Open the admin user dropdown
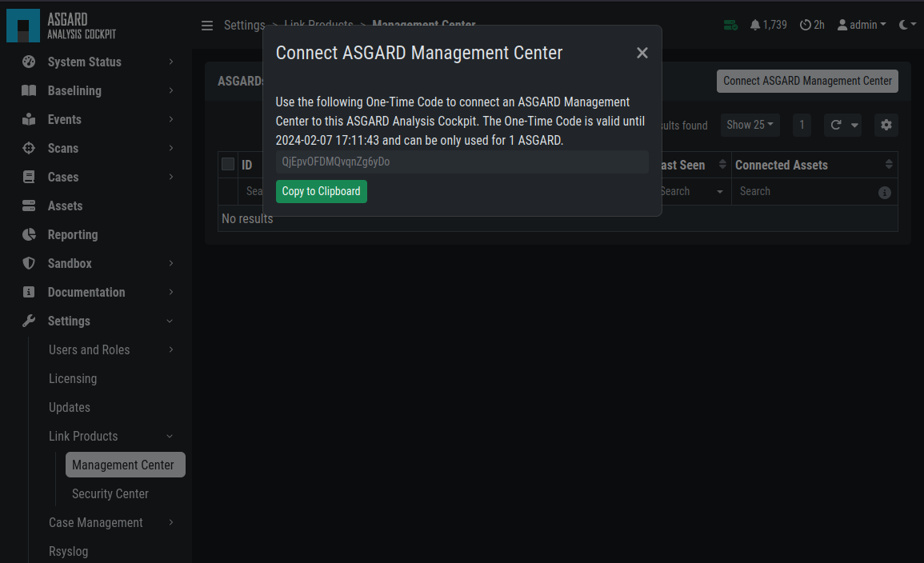The height and width of the screenshot is (563, 924). pos(862,26)
